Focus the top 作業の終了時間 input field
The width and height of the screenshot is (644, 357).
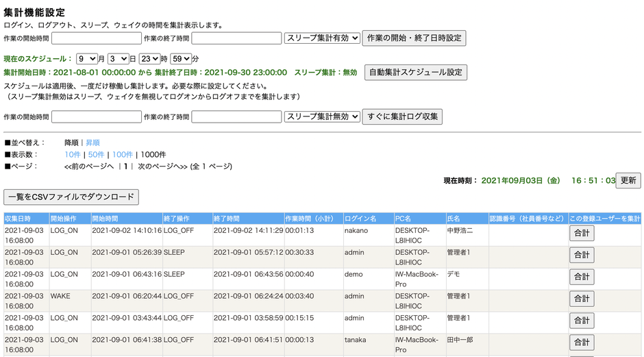pyautogui.click(x=236, y=38)
